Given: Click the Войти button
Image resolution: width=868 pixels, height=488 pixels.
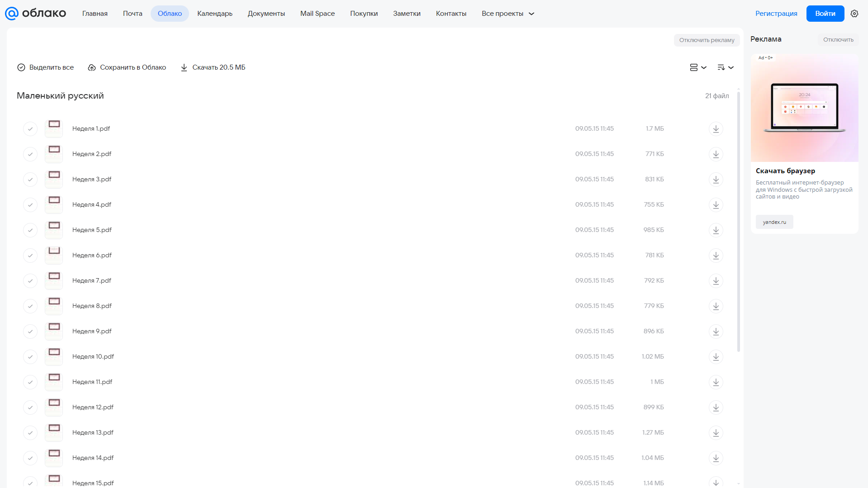Looking at the screenshot, I should pyautogui.click(x=825, y=14).
